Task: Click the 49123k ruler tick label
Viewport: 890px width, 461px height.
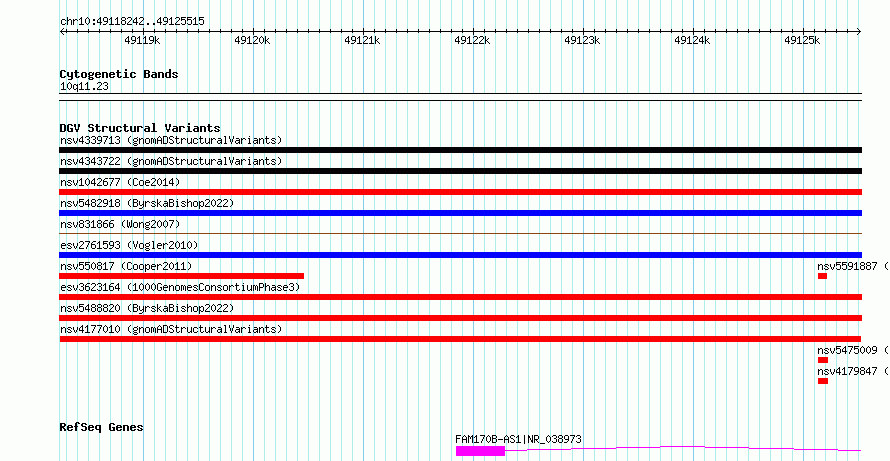Action: click(x=582, y=41)
